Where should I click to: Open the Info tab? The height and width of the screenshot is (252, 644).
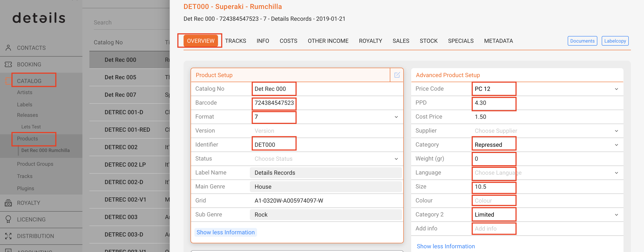click(263, 41)
